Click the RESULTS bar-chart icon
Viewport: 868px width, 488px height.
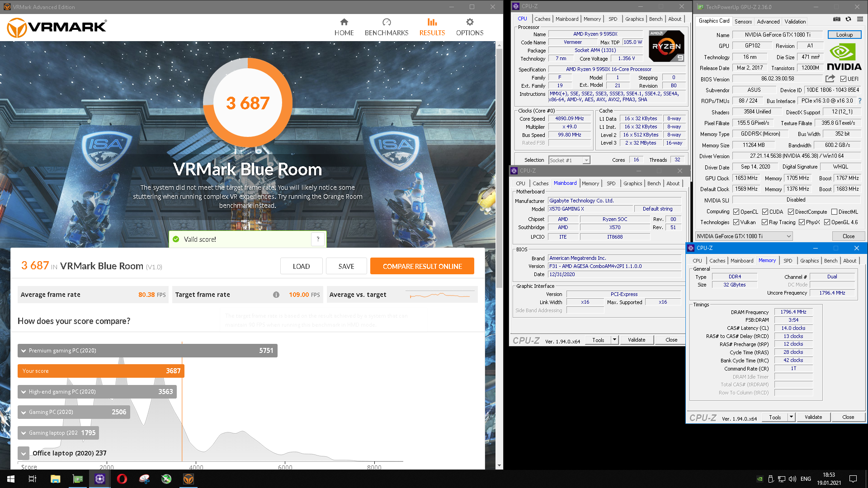[432, 22]
